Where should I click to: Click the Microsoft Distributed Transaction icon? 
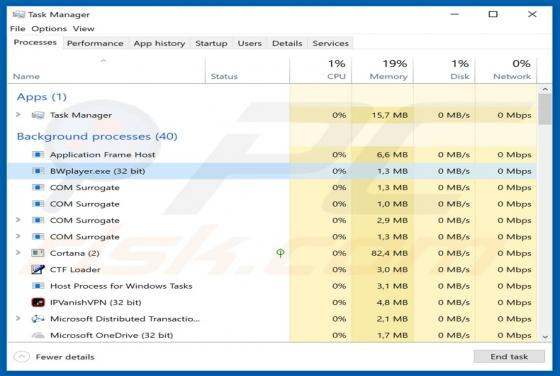(38, 319)
